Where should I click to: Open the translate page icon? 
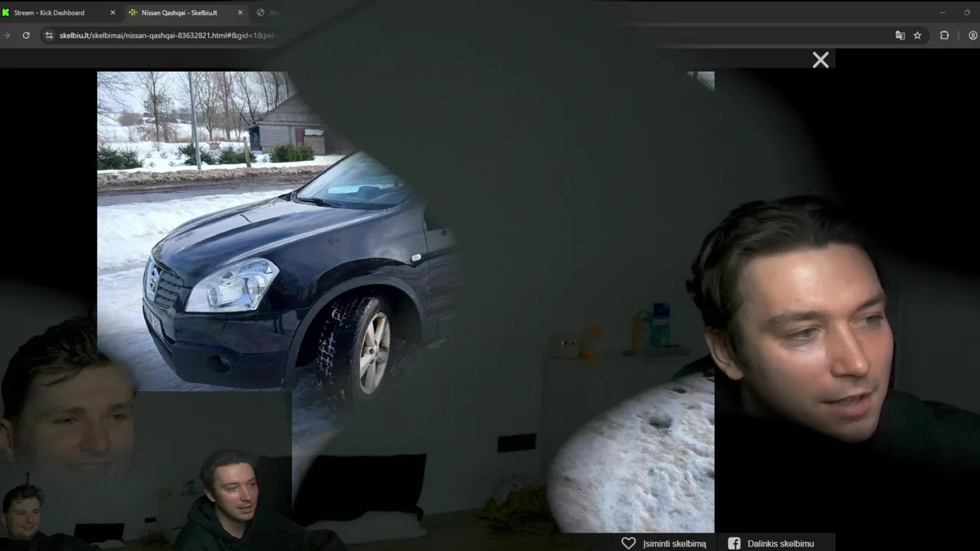point(900,35)
